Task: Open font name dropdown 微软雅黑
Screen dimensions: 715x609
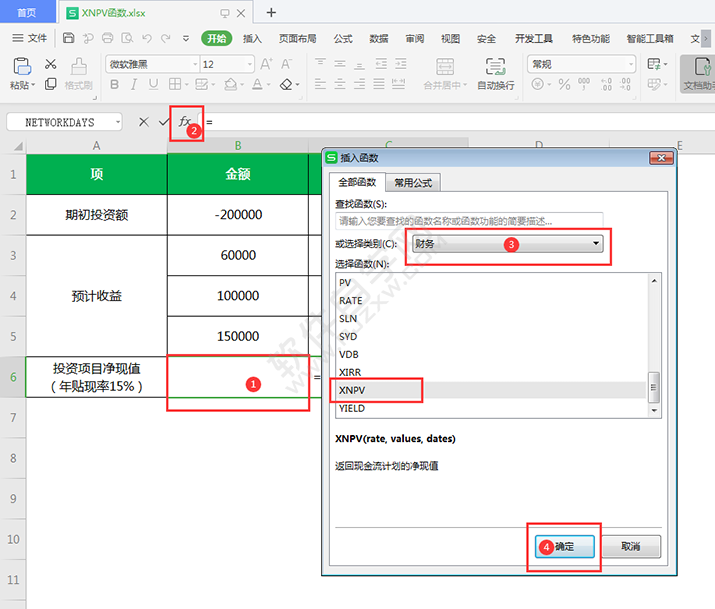Action: (x=195, y=64)
